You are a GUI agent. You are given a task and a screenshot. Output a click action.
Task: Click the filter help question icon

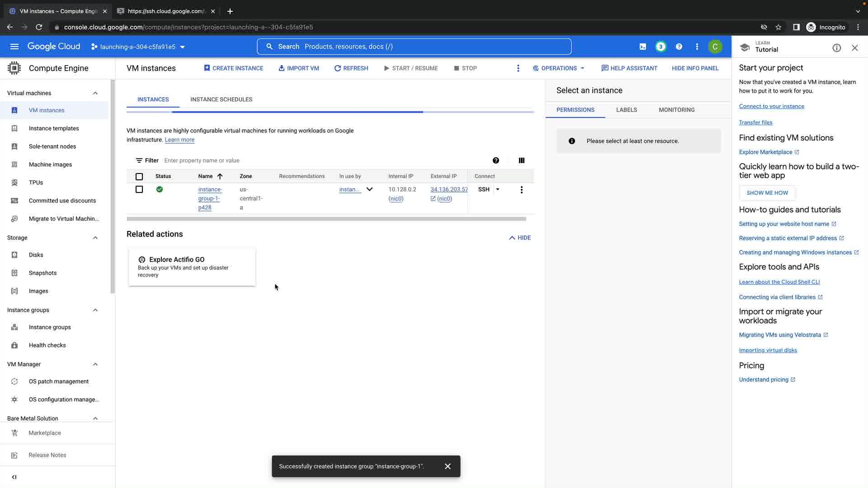[x=495, y=160]
